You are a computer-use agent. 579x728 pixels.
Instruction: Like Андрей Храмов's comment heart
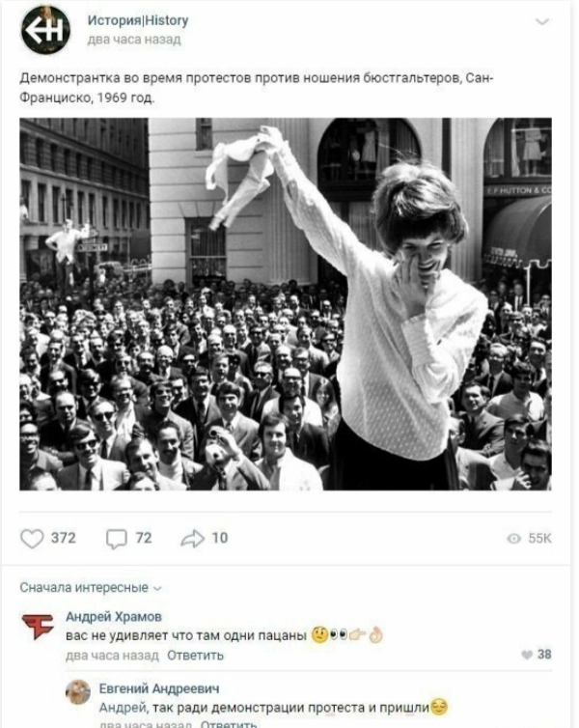[527, 655]
